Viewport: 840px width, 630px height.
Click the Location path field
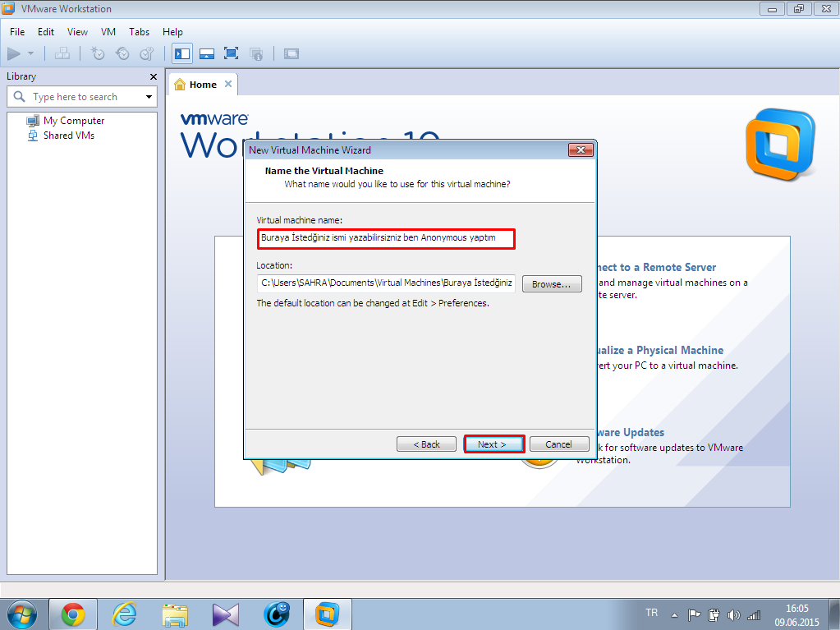pyautogui.click(x=386, y=283)
